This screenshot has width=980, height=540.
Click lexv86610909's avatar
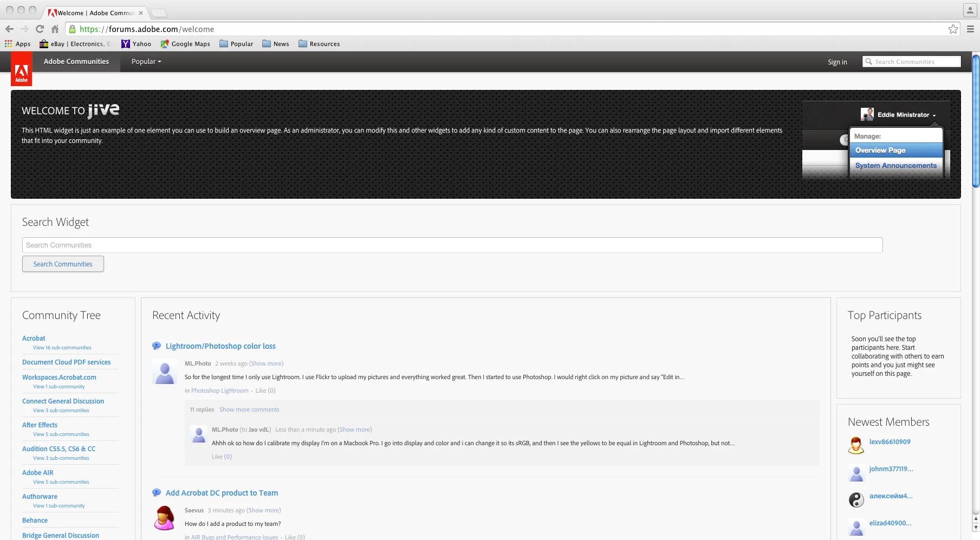click(856, 445)
